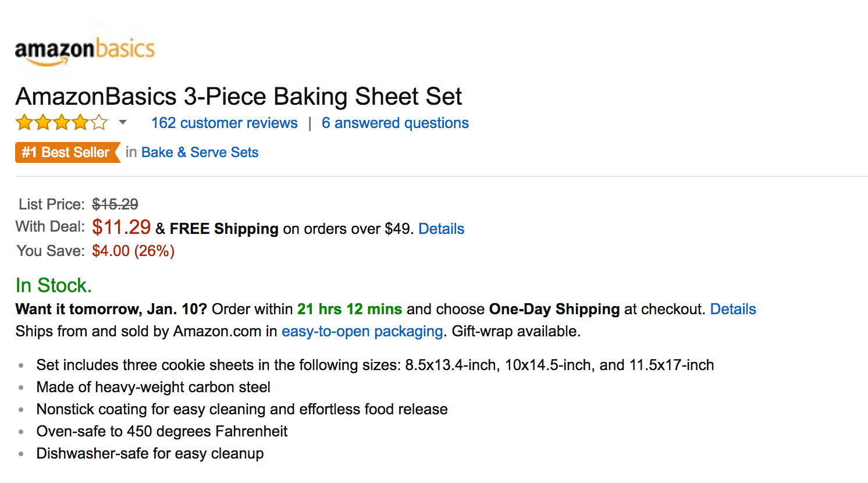Screen dimensions: 868x483
Task: Click the struck-through $15.29 list price
Action: [x=115, y=204]
